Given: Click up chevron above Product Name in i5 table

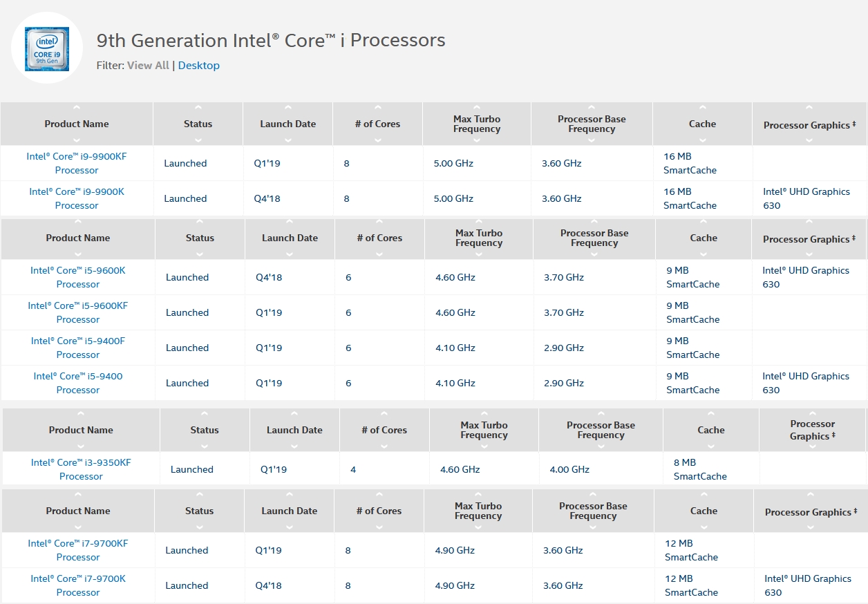Looking at the screenshot, I should click(78, 222).
